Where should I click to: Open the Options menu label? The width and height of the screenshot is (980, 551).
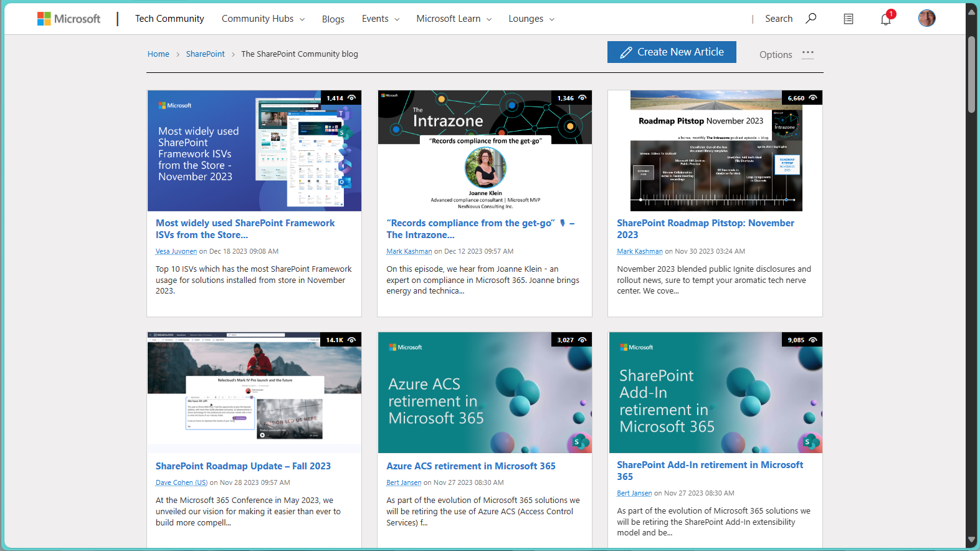pyautogui.click(x=776, y=54)
